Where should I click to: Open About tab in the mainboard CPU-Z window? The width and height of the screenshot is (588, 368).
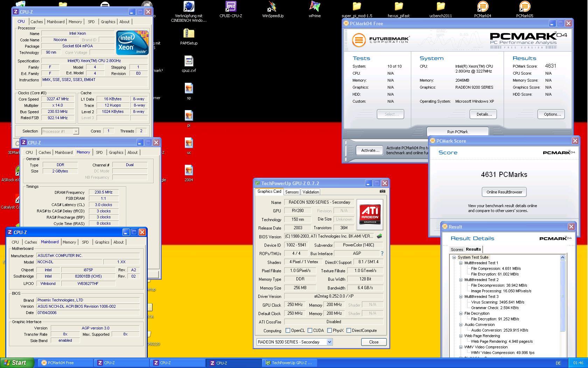coord(119,242)
